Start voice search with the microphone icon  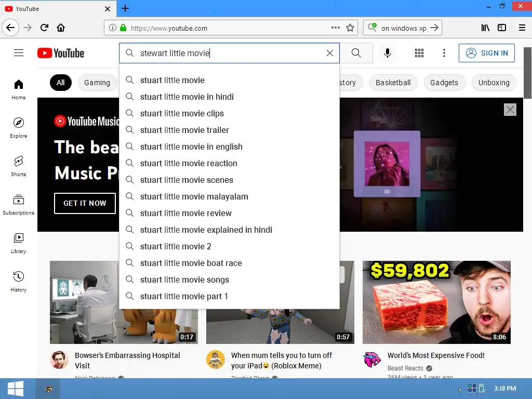click(x=388, y=53)
